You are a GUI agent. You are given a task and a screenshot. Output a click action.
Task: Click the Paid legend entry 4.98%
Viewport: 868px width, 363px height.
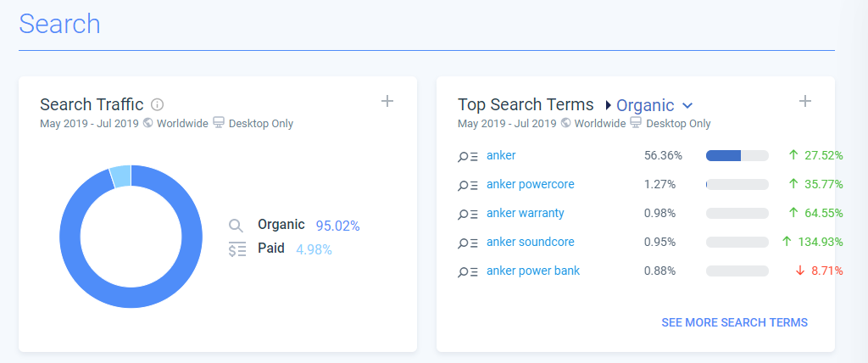pos(294,249)
